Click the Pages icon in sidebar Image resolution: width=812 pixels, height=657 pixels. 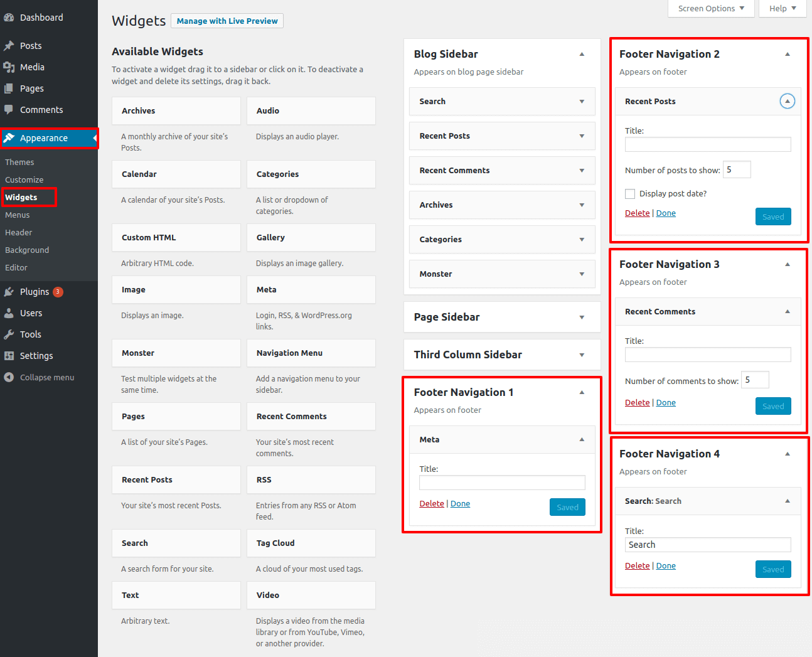9,88
